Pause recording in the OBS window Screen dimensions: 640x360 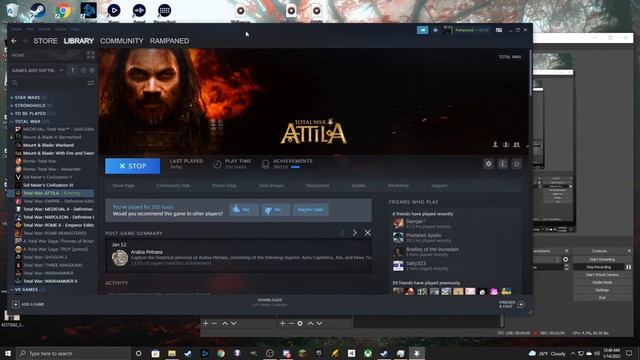point(628,267)
